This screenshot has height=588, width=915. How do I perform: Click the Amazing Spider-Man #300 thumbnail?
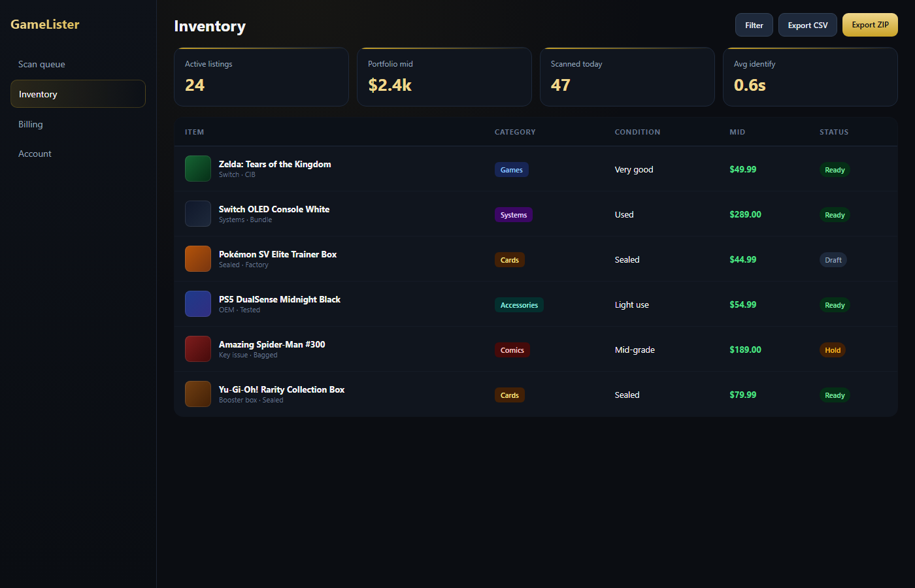(x=198, y=349)
